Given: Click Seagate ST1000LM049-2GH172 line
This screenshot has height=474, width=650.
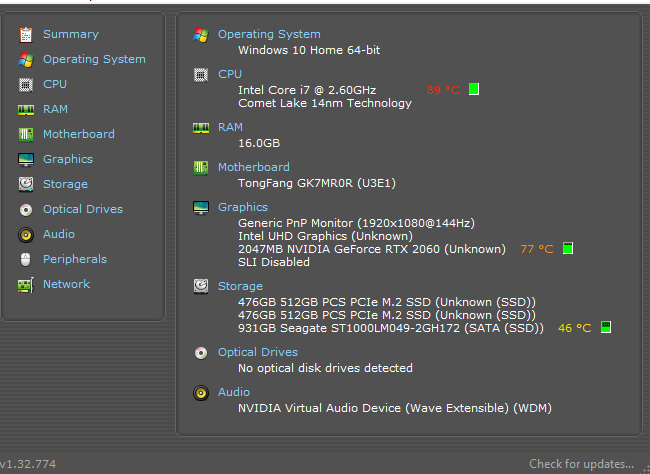Looking at the screenshot, I should coord(390,328).
